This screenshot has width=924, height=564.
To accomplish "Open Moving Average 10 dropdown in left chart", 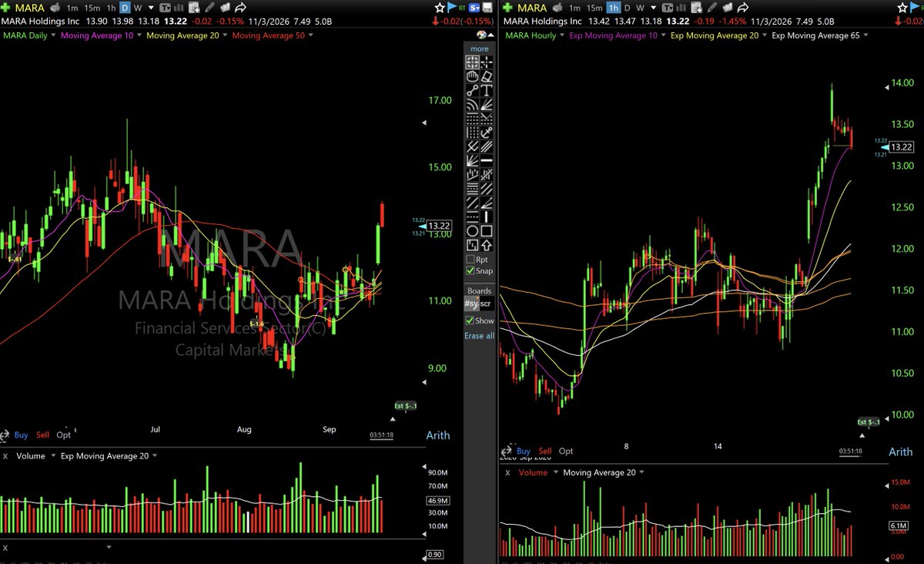I will (x=139, y=35).
